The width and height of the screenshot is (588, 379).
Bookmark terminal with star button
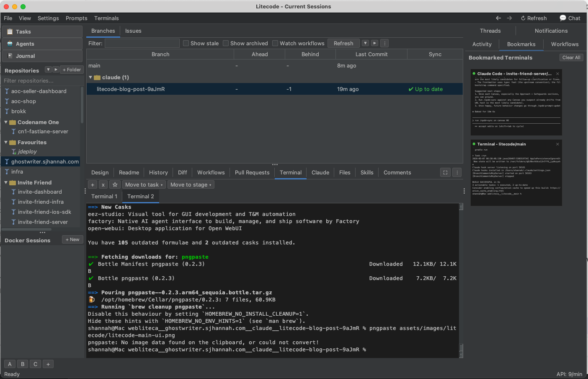(115, 184)
